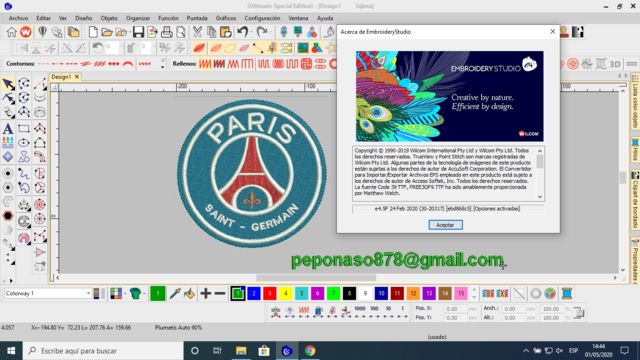Close the Acerca de EmbroideryStudio dialog
This screenshot has height=360, width=640.
click(x=552, y=31)
